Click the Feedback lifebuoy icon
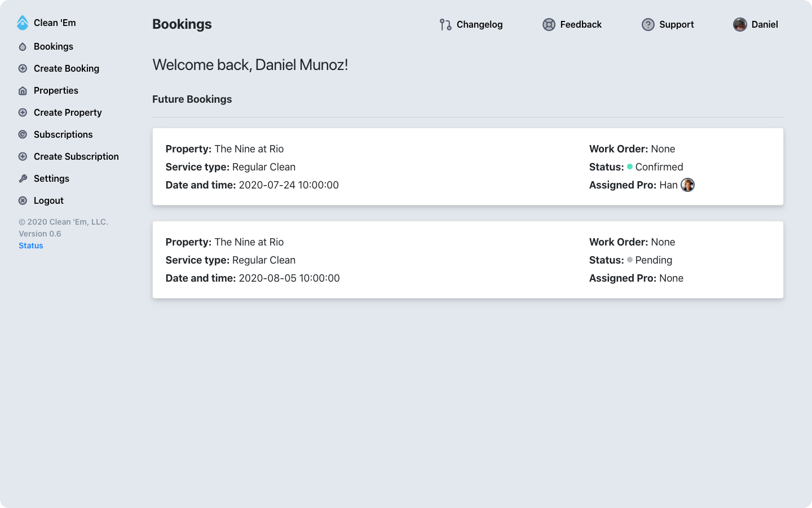This screenshot has width=812, height=508. pyautogui.click(x=549, y=25)
